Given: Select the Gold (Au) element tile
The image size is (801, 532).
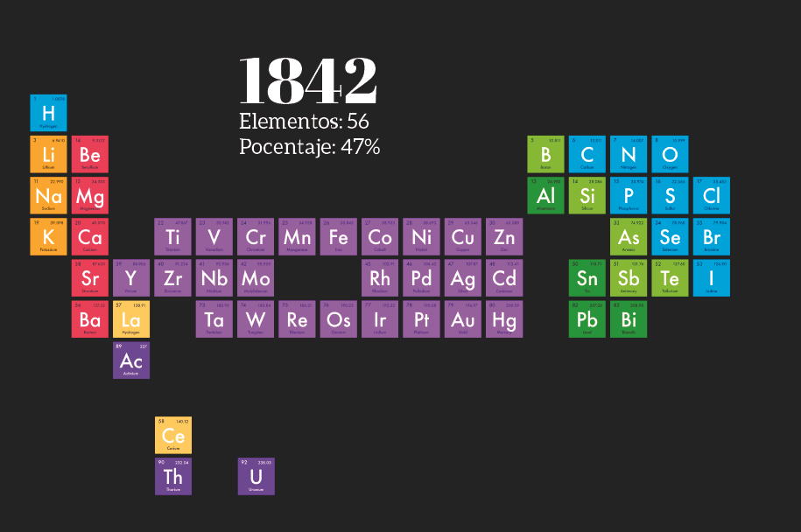Looking at the screenshot, I should pos(463,319).
